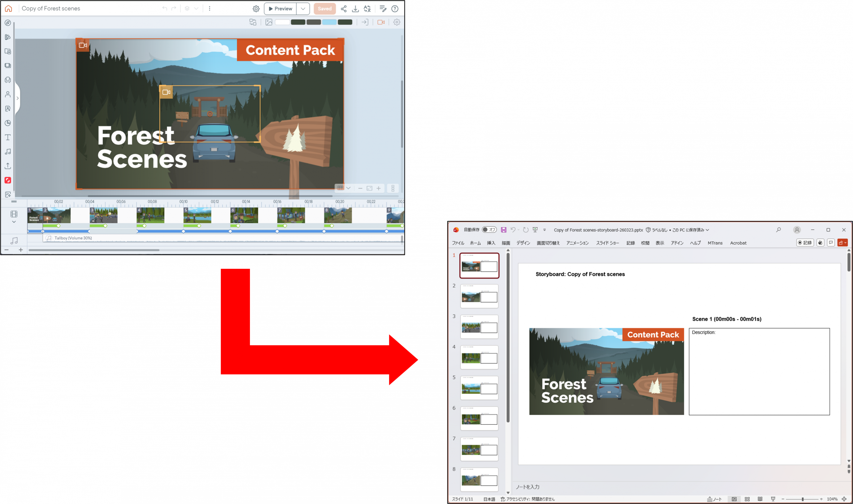853x504 pixels.
Task: Switch to the 挿入 ribbon tab
Action: 490,243
